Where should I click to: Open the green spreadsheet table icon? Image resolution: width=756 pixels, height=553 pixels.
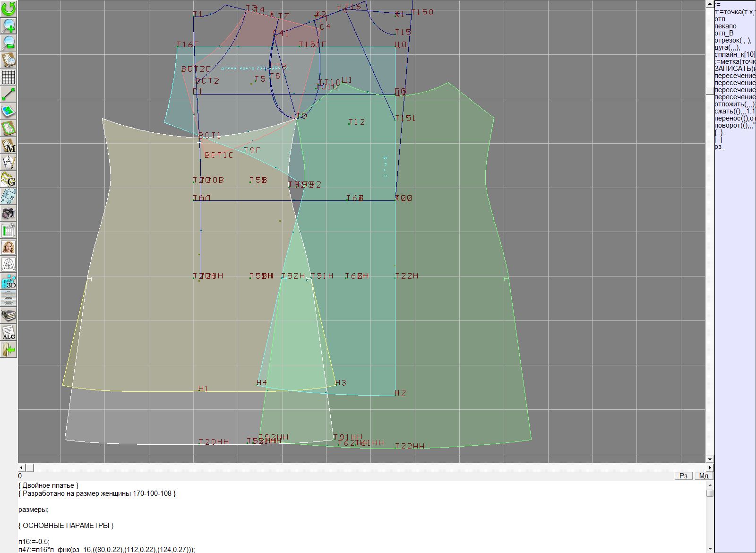[9, 231]
